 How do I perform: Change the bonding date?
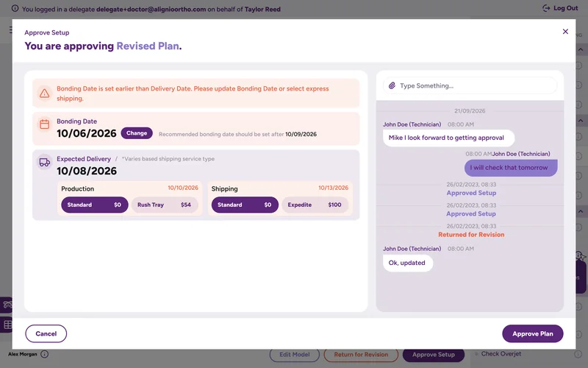[137, 133]
